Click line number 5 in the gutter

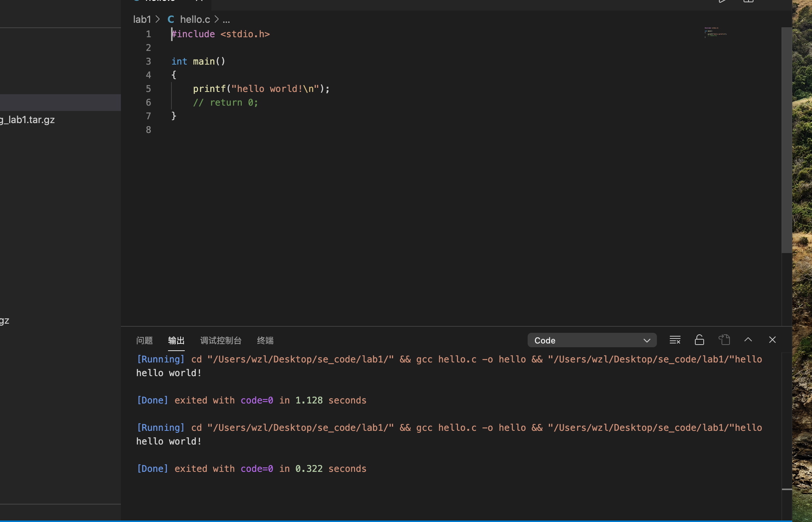[148, 89]
